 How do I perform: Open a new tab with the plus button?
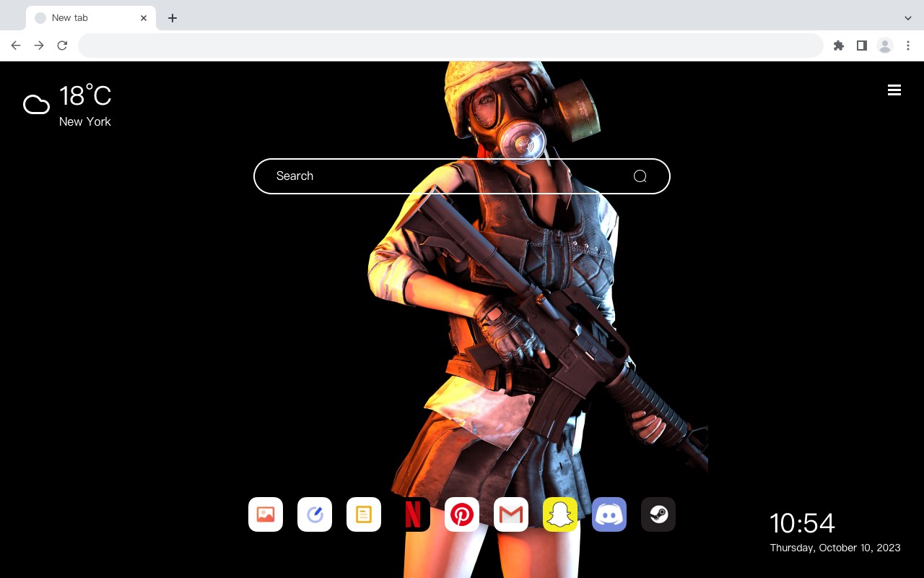(173, 18)
